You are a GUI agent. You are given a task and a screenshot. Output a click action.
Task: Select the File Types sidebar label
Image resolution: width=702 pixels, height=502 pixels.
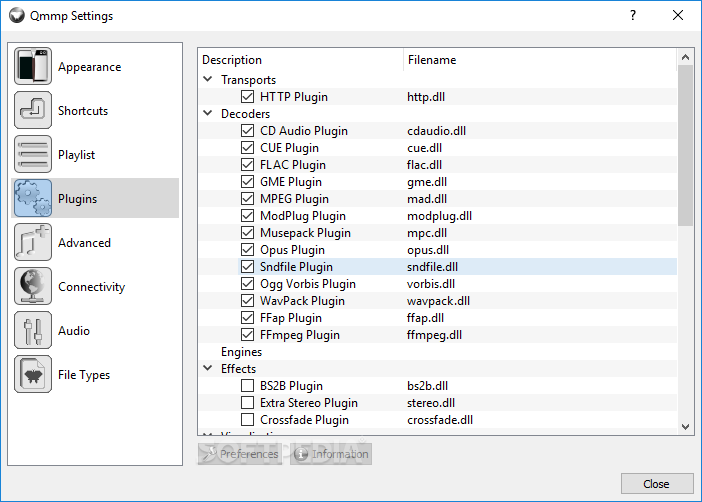pos(84,375)
